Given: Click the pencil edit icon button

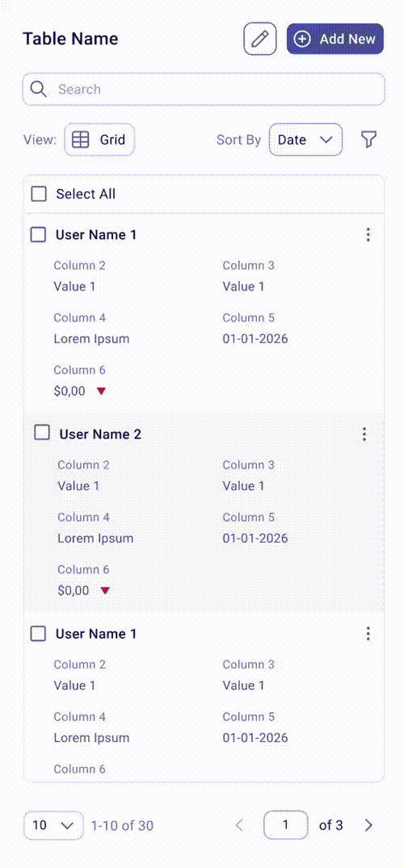Looking at the screenshot, I should (260, 40).
